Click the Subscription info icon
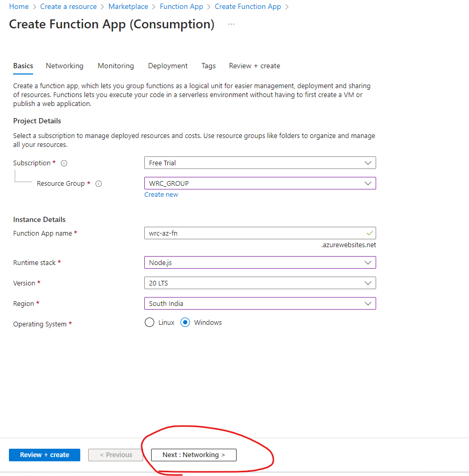Screen dimensions: 469x476 63,163
